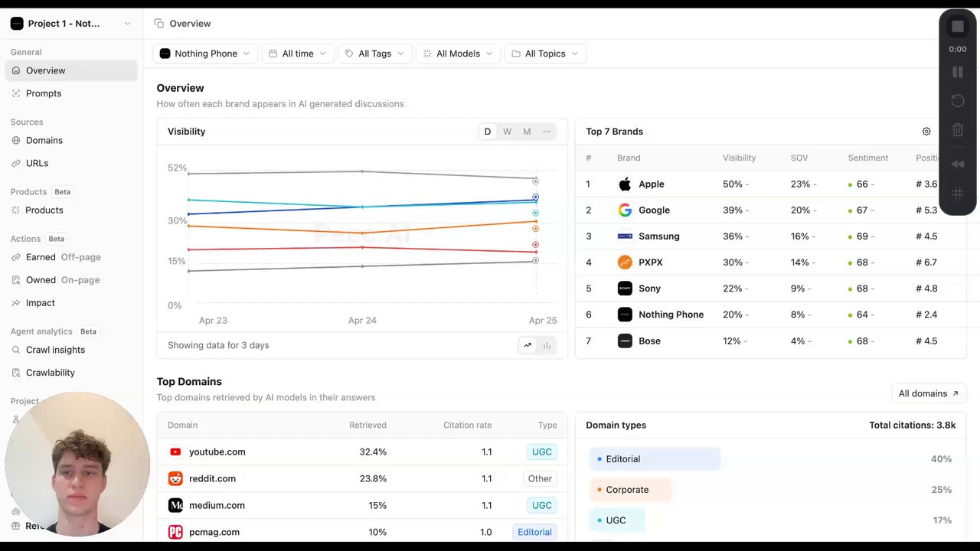Stop the screen recording
The height and width of the screenshot is (551, 980).
coord(958,27)
